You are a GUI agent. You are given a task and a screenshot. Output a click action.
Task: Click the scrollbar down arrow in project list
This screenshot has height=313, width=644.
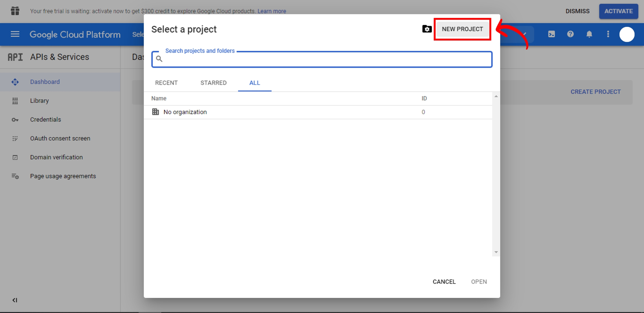coord(496,252)
